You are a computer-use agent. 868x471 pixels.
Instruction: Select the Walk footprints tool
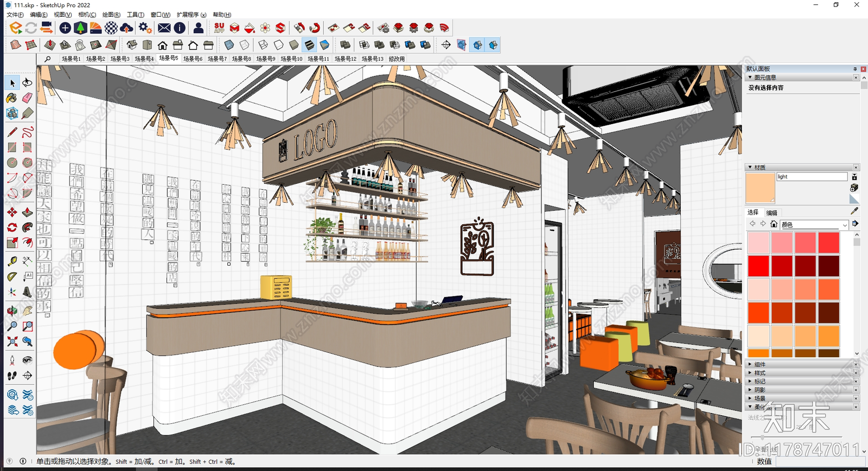click(12, 376)
